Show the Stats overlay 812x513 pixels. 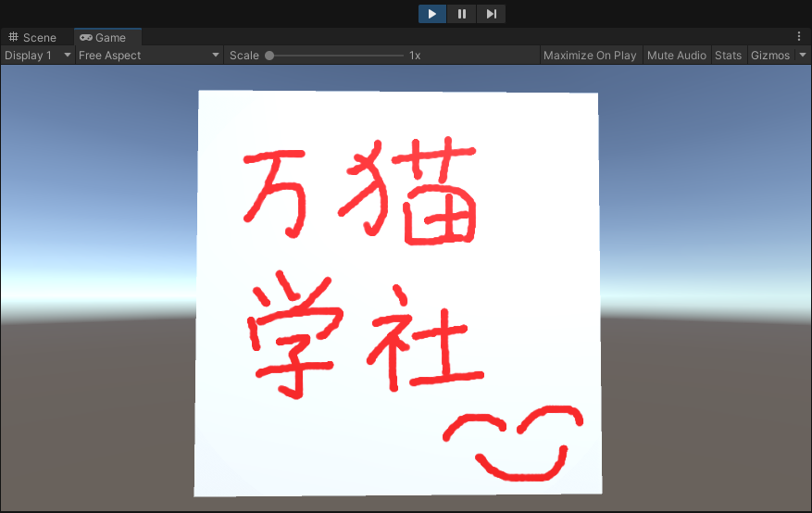coord(728,56)
